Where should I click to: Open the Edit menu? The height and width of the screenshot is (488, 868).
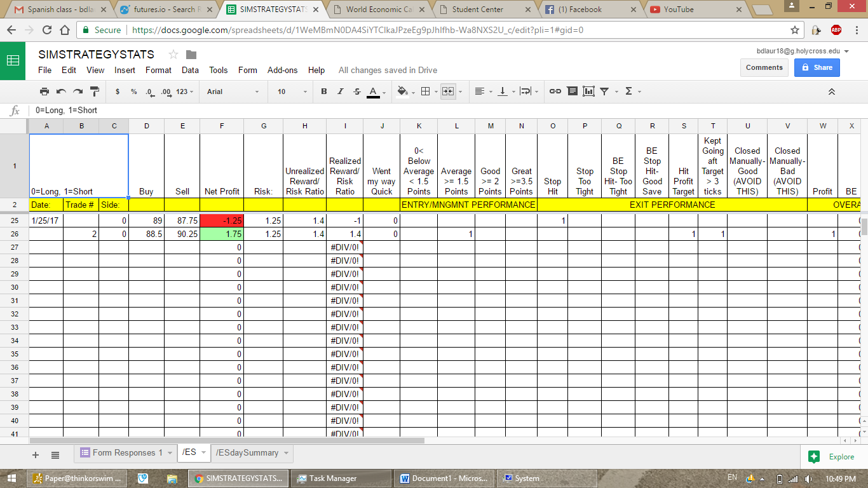pos(69,70)
